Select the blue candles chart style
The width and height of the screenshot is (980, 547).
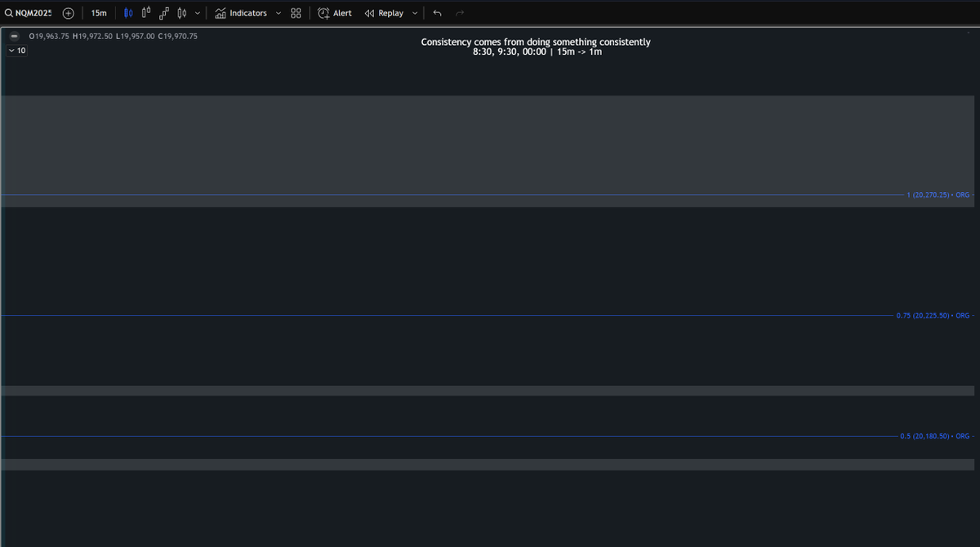click(128, 13)
